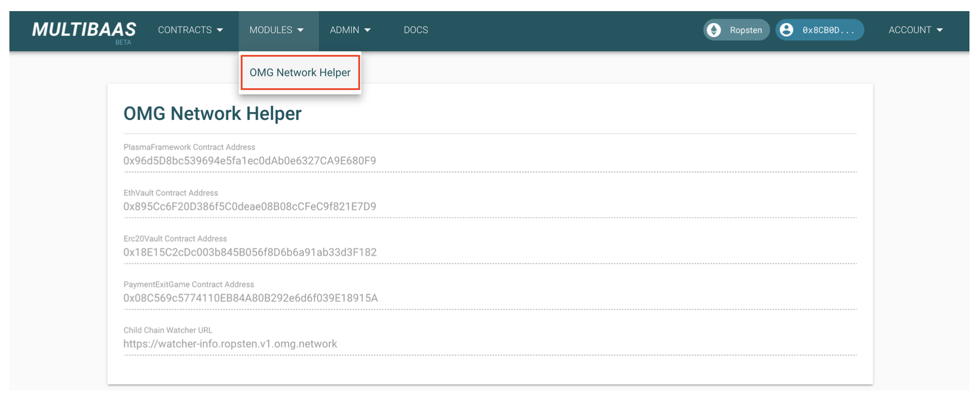Expand the Admin dropdown menu
This screenshot has height=404, width=980.
pyautogui.click(x=350, y=30)
